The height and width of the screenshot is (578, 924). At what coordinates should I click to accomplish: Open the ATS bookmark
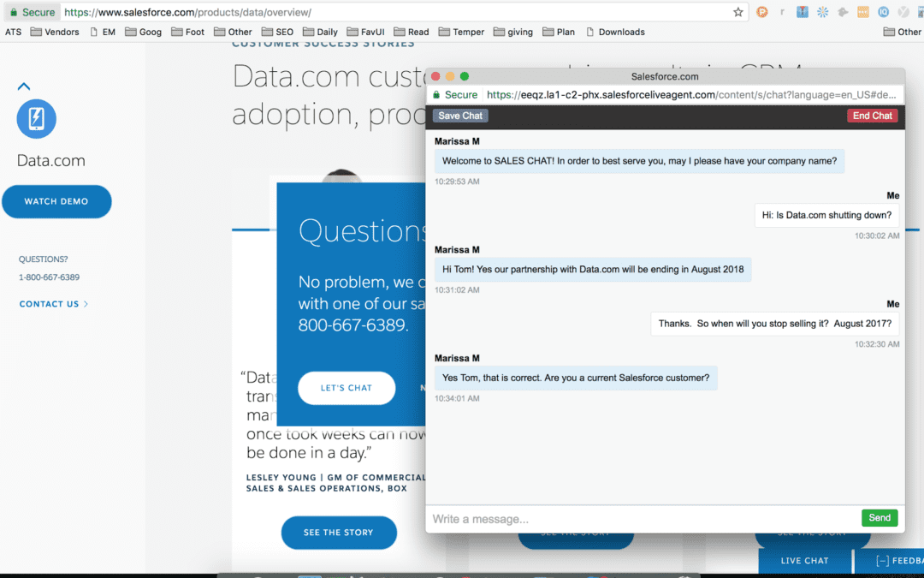pos(13,32)
